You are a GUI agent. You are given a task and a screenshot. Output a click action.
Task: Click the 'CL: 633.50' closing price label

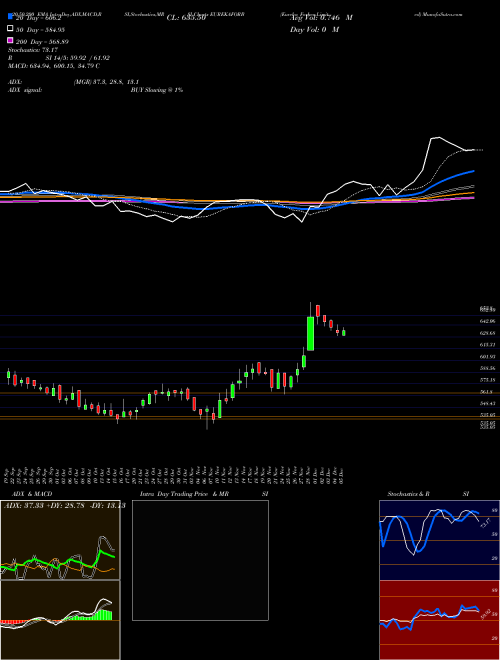(x=186, y=18)
